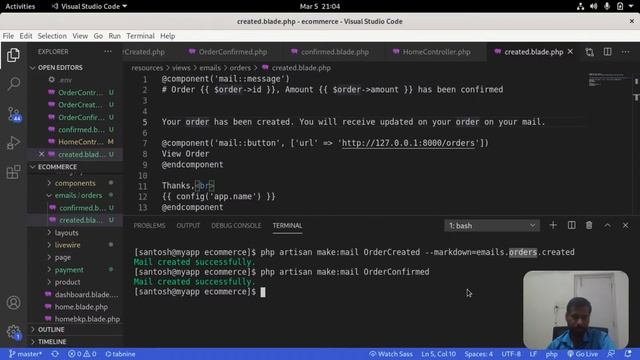Open the Extensions view
Viewport: 640px width, 360px height.
tap(13, 172)
